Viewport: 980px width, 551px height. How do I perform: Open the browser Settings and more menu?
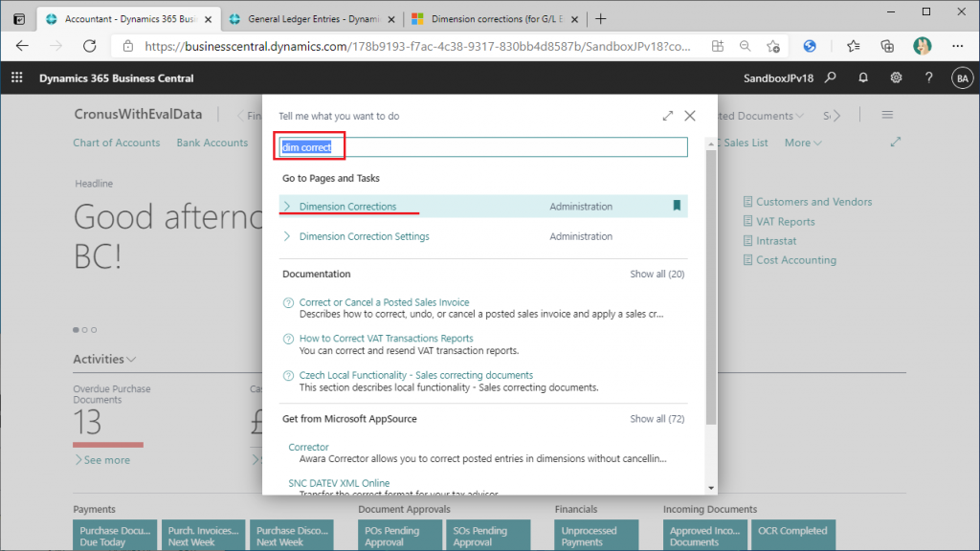tap(957, 46)
